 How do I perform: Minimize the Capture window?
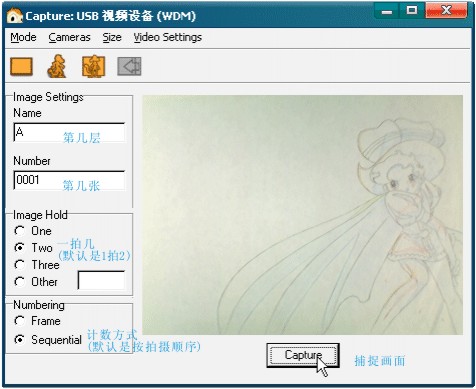[x=387, y=12]
